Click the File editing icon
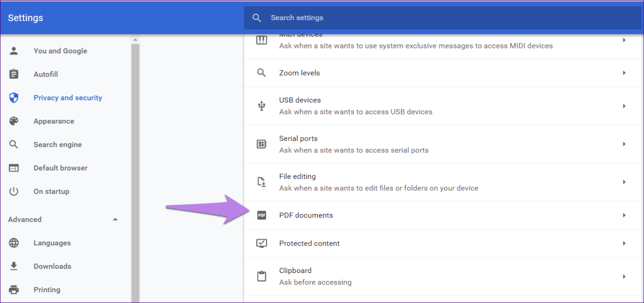 [x=262, y=182]
